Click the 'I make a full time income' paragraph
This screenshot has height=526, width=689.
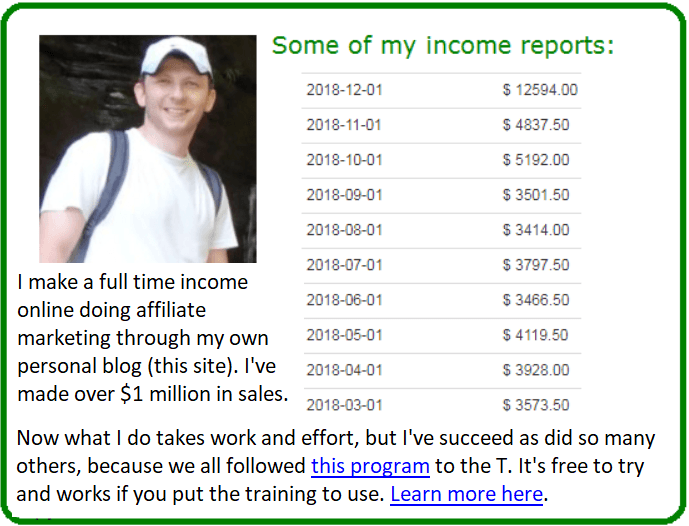(x=152, y=338)
